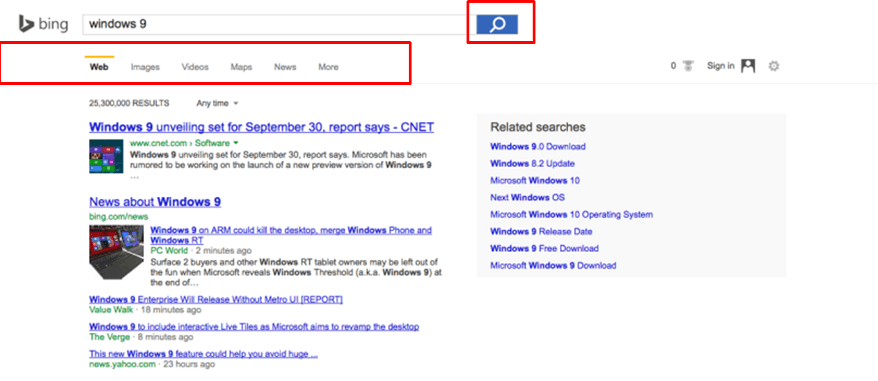Screen dimensions: 878x381
Task: Open Windows 9 Enterprise Without Metro UI report
Action: (x=216, y=299)
